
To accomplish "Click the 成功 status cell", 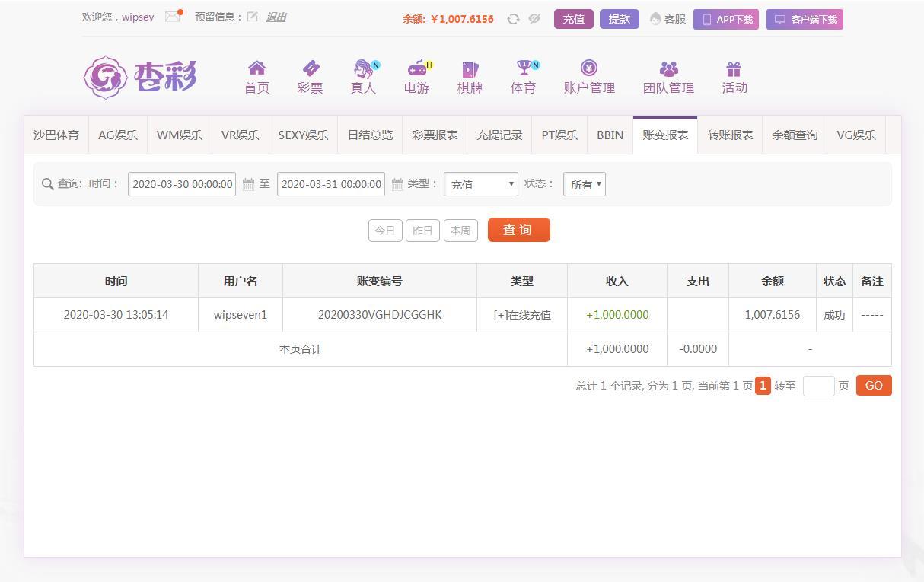I will [x=834, y=315].
